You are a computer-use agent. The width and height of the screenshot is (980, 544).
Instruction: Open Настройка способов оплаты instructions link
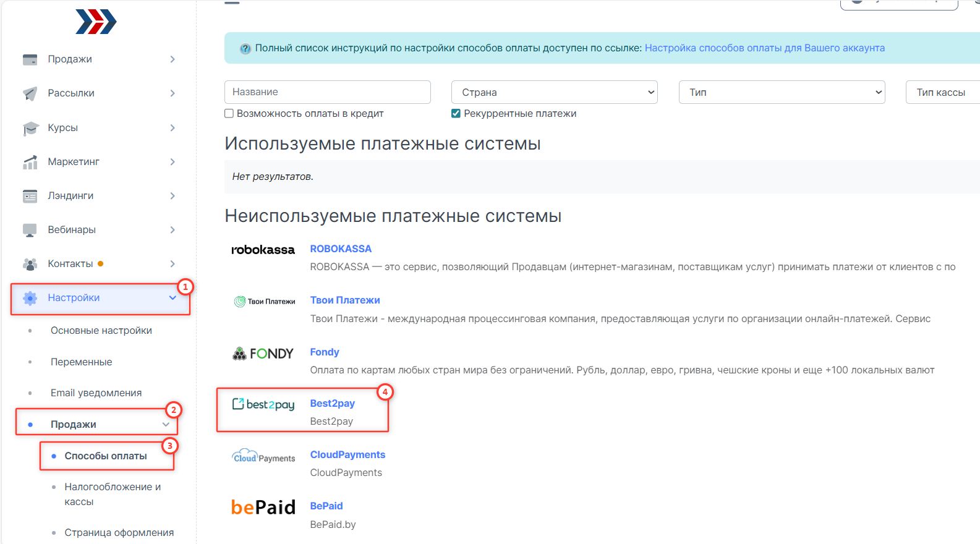(764, 48)
